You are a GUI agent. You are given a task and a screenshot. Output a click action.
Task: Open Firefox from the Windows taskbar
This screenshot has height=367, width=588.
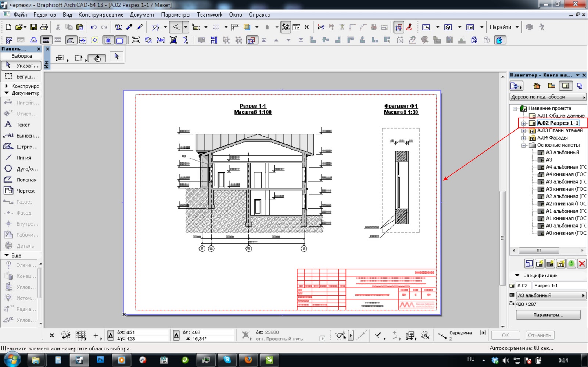pos(248,360)
